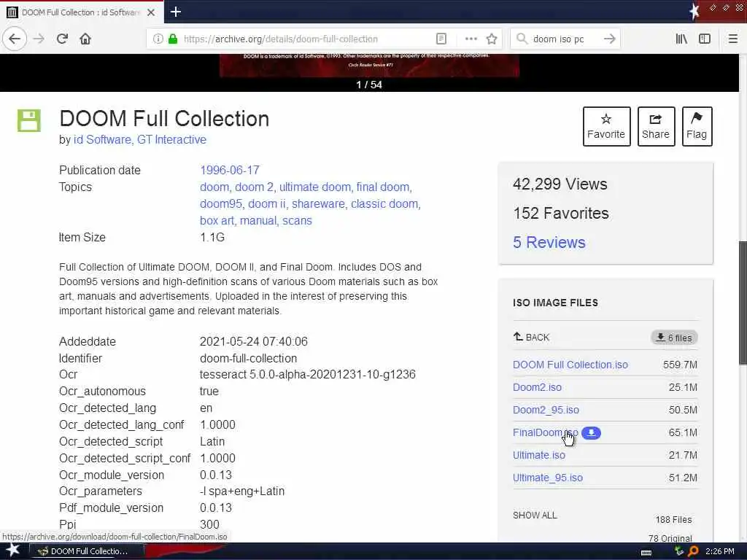Download Doom2_95.iso file
This screenshot has width=747, height=560.
point(546,410)
